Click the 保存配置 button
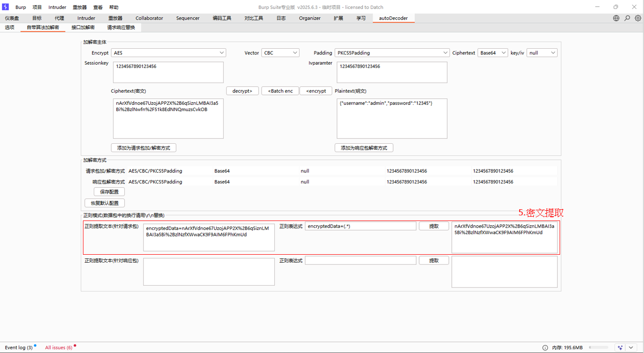The image size is (644, 353). coord(109,192)
